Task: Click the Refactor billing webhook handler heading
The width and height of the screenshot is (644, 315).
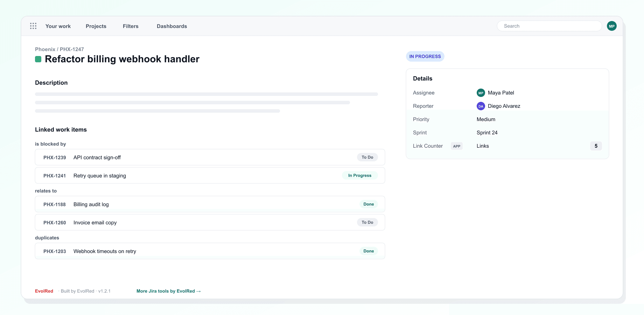Action: coord(122,59)
